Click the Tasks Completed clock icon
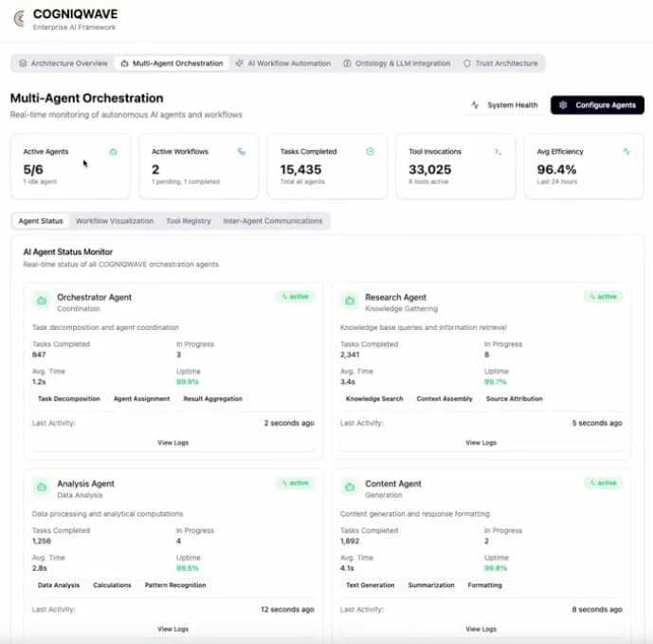 click(370, 152)
